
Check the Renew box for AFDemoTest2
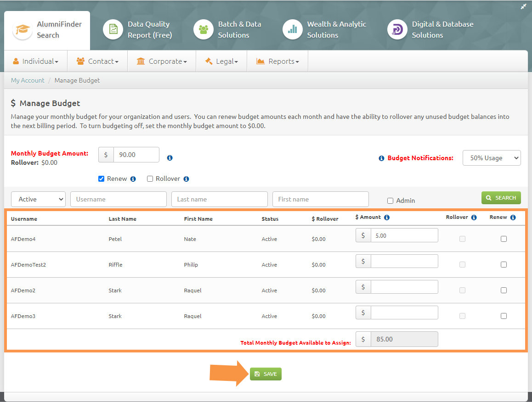504,265
